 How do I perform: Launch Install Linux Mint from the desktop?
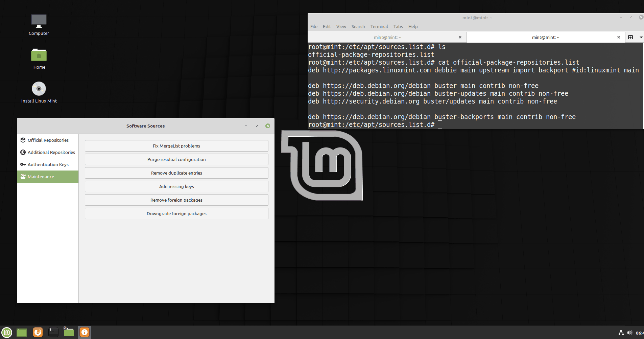[x=39, y=92]
